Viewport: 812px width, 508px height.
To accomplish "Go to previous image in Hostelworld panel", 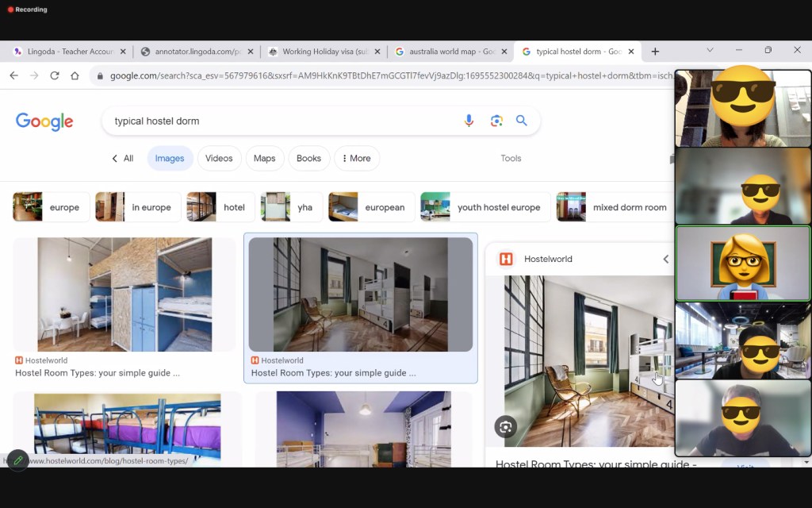I will [665, 259].
